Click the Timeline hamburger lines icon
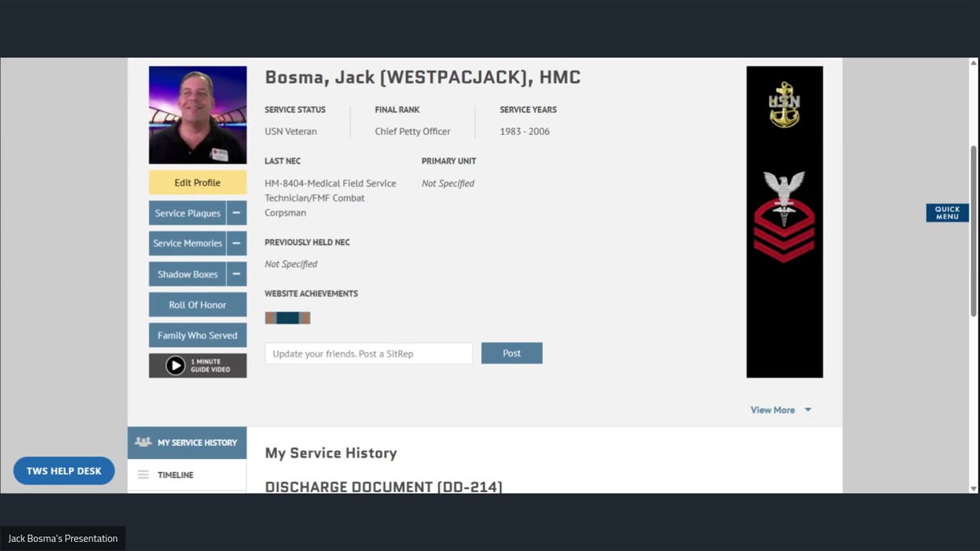The image size is (980, 551). coord(143,474)
